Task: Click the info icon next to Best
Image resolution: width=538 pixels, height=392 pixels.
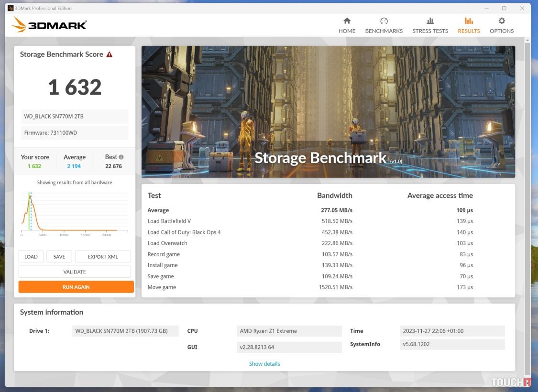Action: pos(121,157)
